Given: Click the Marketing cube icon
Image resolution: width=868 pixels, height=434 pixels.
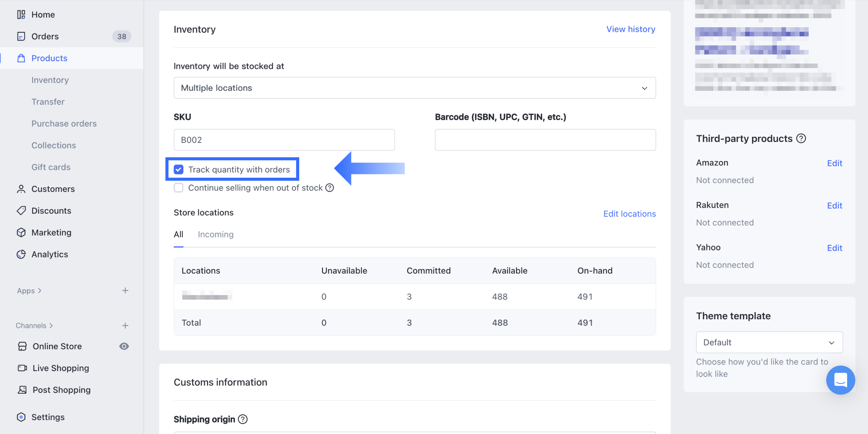Looking at the screenshot, I should (x=21, y=232).
